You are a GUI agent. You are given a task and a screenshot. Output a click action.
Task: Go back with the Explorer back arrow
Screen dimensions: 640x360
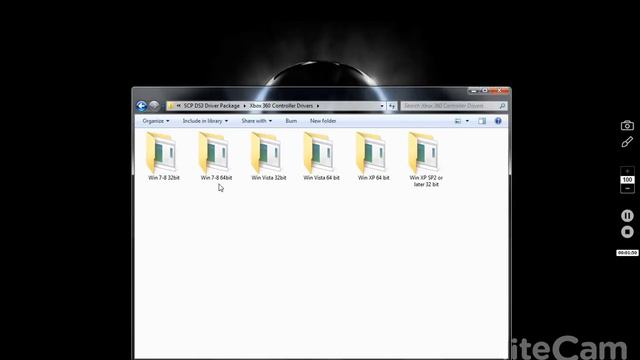click(142, 106)
